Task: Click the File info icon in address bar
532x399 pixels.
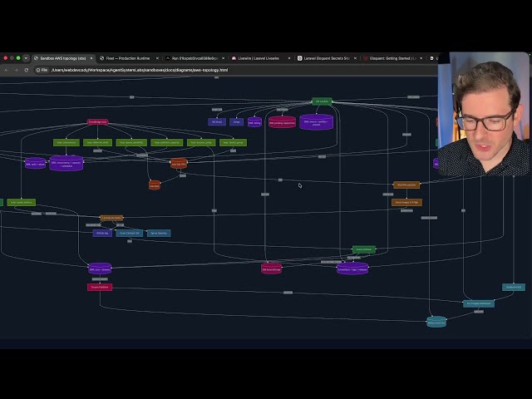Action: [x=42, y=70]
